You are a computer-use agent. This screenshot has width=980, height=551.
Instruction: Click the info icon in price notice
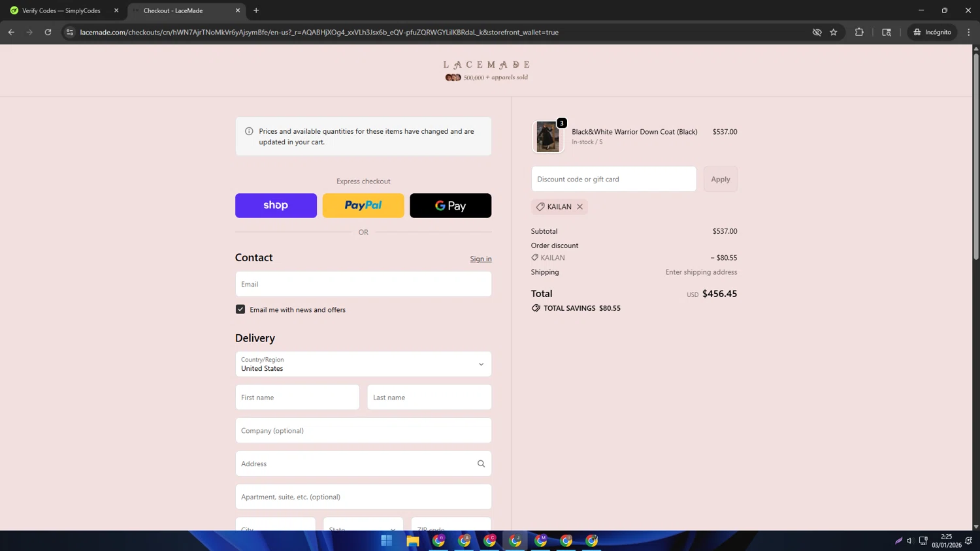point(249,131)
